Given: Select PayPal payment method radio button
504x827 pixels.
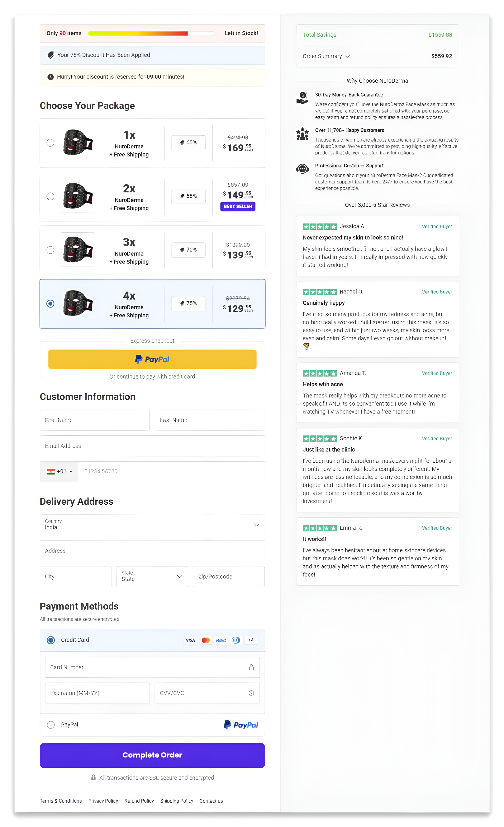Looking at the screenshot, I should point(51,725).
